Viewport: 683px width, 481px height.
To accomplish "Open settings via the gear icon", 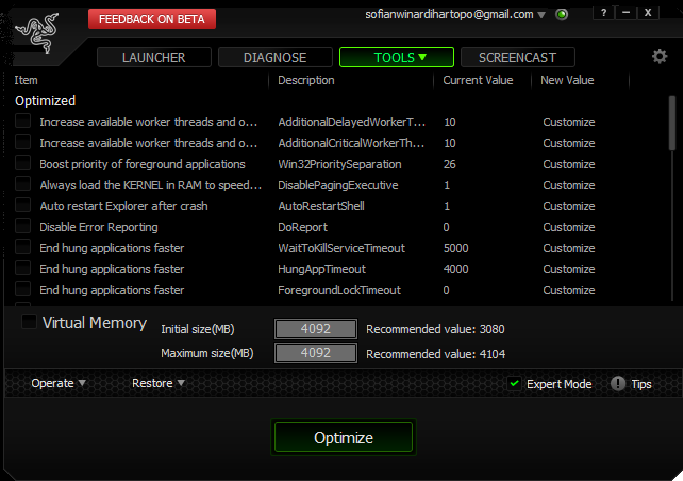I will [x=659, y=56].
